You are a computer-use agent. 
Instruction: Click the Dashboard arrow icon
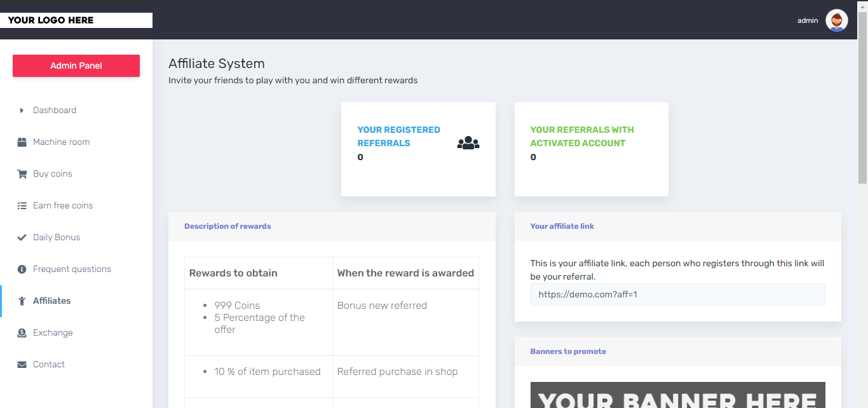(x=22, y=110)
